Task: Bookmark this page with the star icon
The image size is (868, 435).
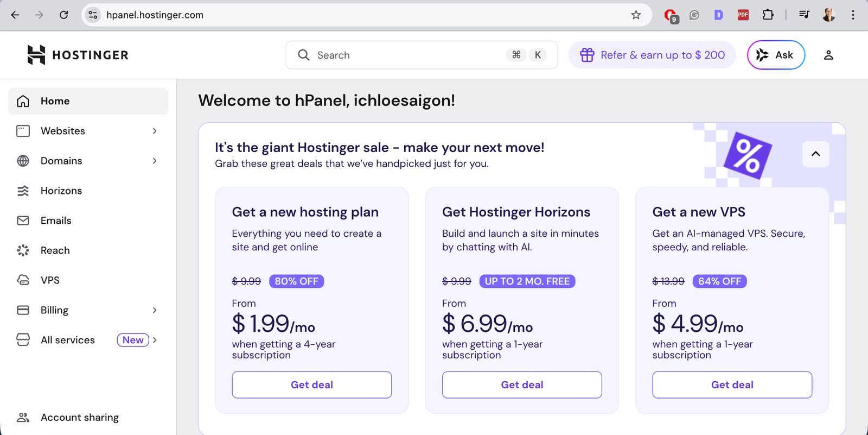Action: (x=636, y=15)
